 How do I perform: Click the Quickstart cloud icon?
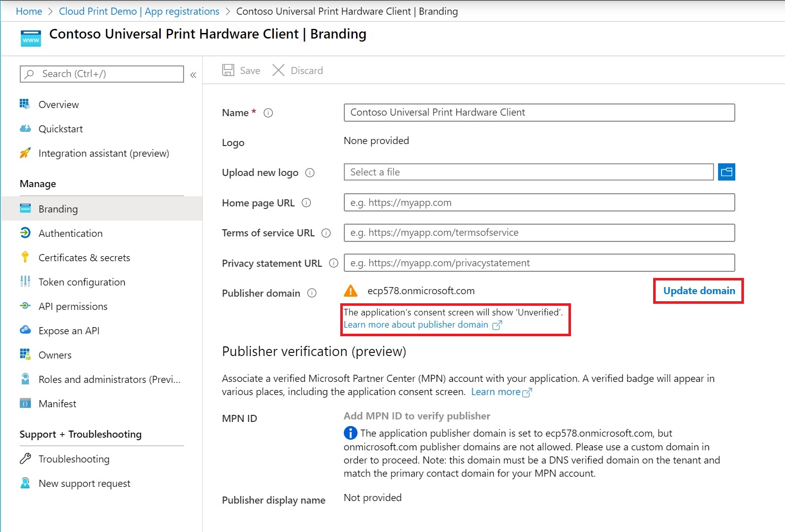25,128
